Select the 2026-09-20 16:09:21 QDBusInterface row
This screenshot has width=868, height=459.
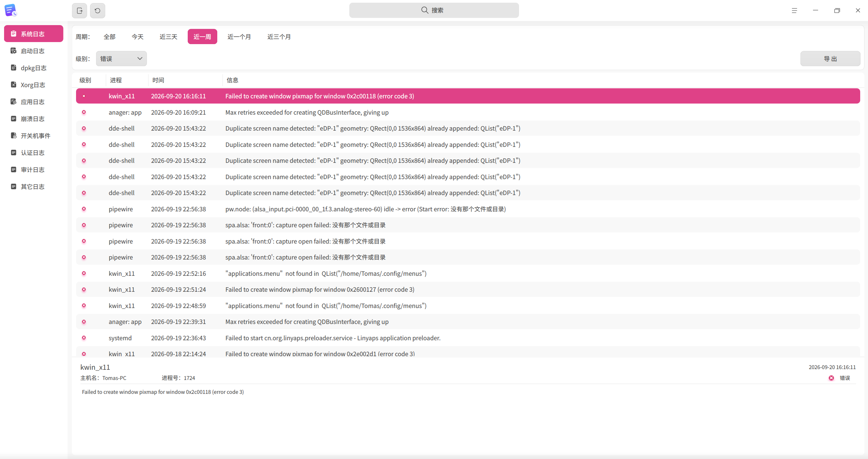point(468,112)
